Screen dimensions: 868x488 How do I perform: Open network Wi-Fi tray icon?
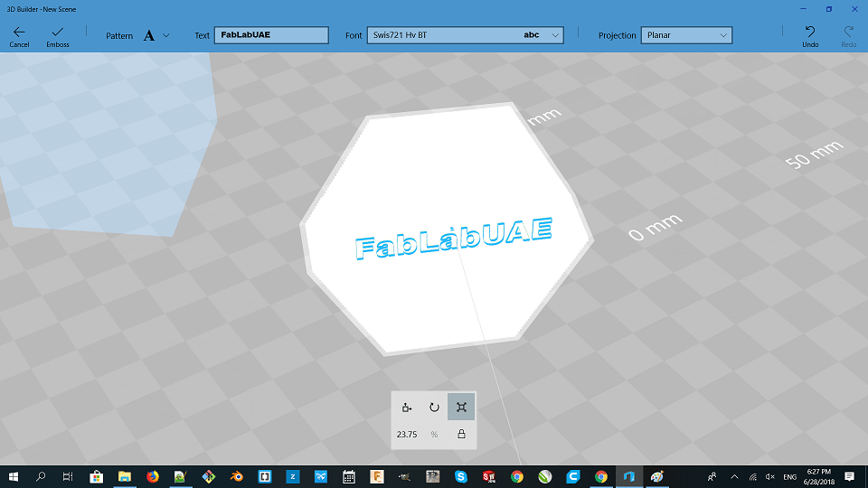(x=753, y=476)
